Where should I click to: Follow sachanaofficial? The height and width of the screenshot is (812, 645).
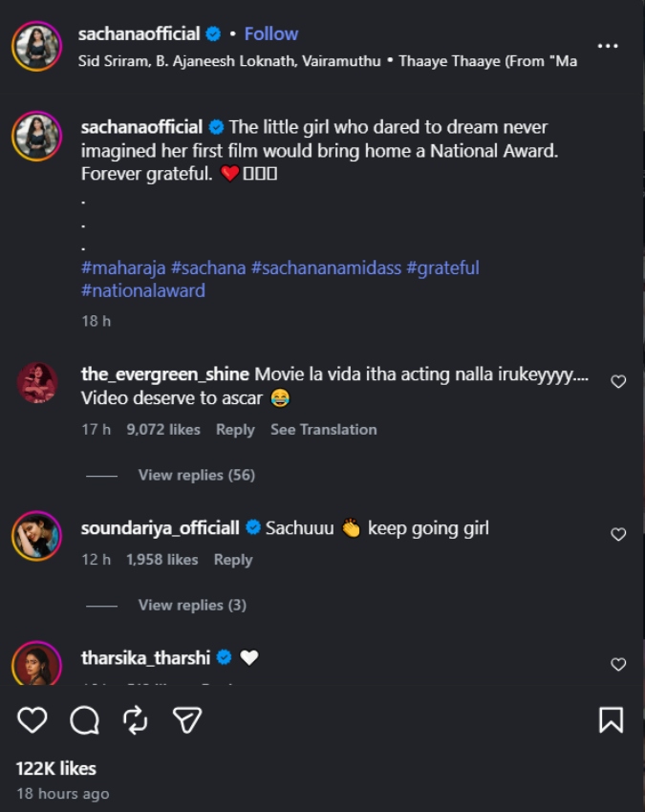point(271,34)
